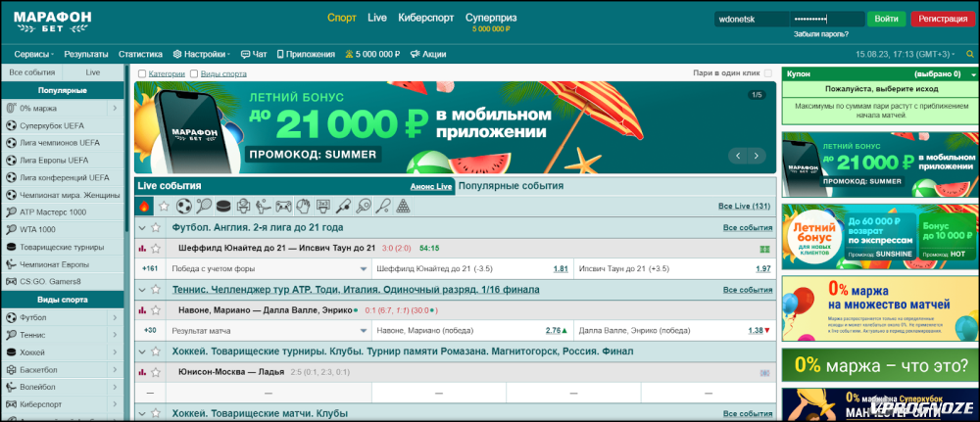Click the username field containing wdonetsk
This screenshot has width=980, height=422.
click(x=752, y=19)
